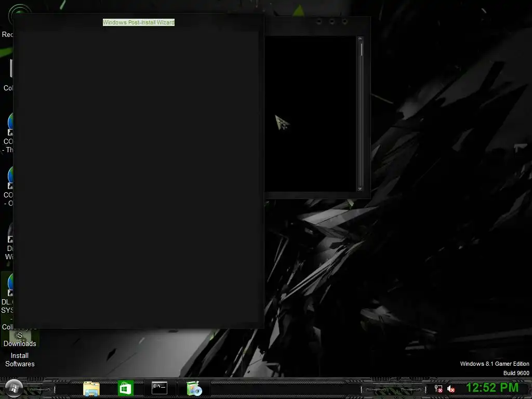Open the Windows Store taskbar icon
The height and width of the screenshot is (399, 532).
[x=126, y=388]
